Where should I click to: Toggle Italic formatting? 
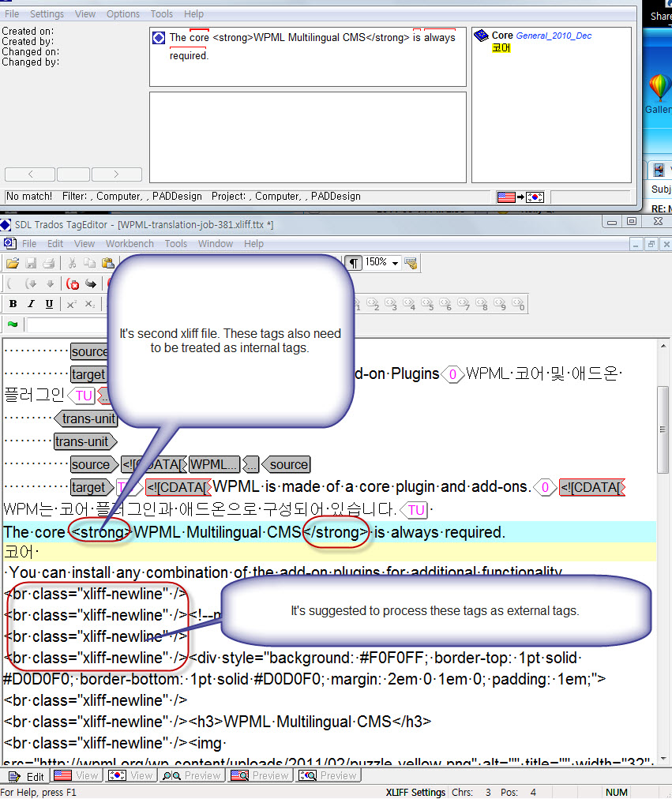point(31,304)
